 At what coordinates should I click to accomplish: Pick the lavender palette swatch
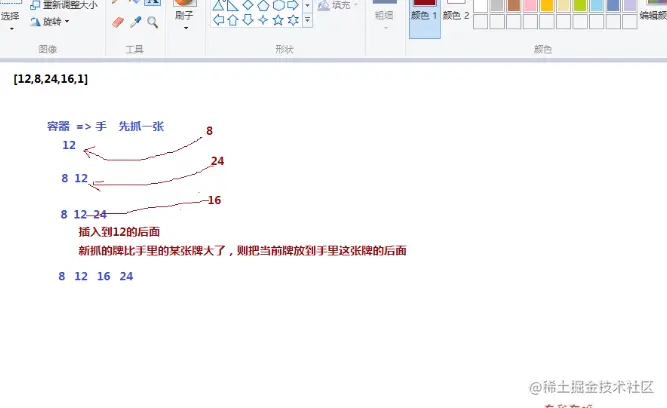tap(630, 5)
